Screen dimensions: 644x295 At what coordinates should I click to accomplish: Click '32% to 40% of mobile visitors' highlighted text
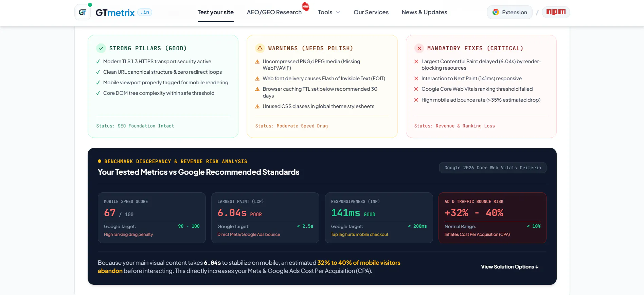pyautogui.click(x=359, y=263)
